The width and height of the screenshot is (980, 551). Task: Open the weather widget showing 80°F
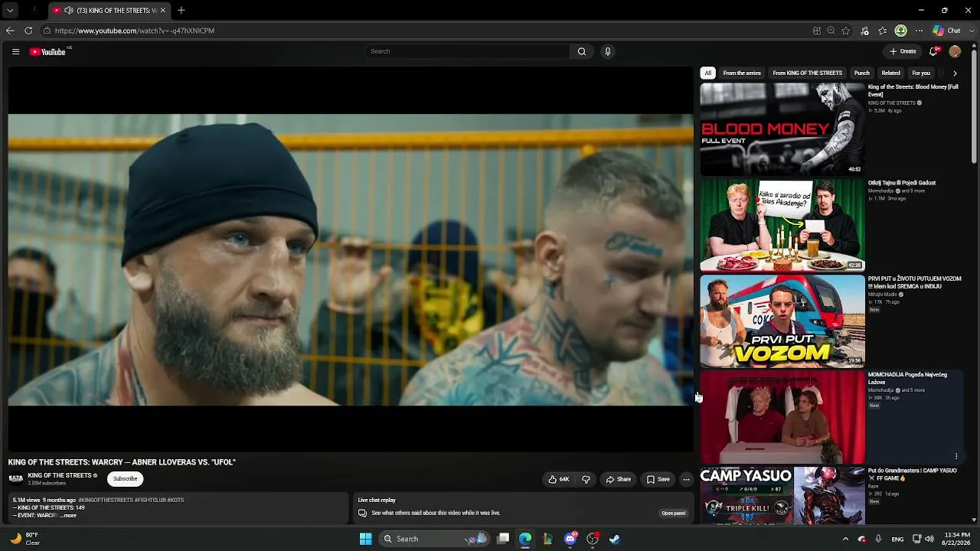pyautogui.click(x=24, y=539)
